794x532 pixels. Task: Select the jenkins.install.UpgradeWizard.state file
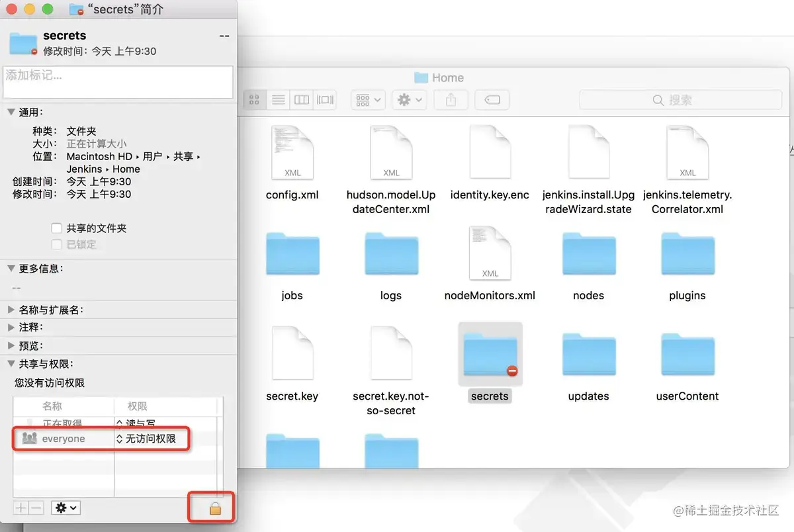point(588,152)
